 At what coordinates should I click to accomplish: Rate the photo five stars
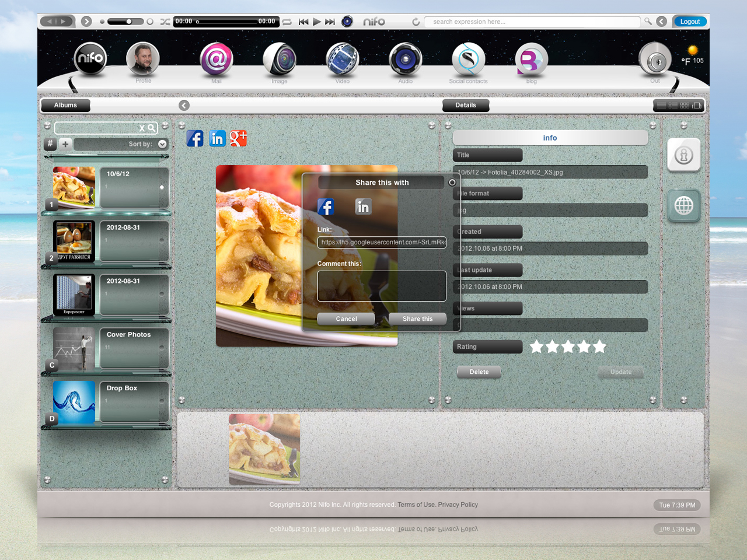[599, 347]
